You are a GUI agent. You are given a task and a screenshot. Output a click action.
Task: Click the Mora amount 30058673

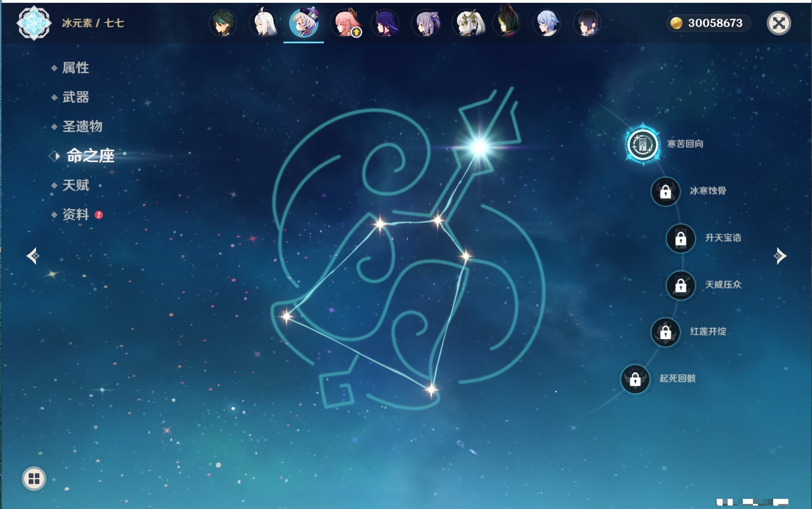click(715, 23)
